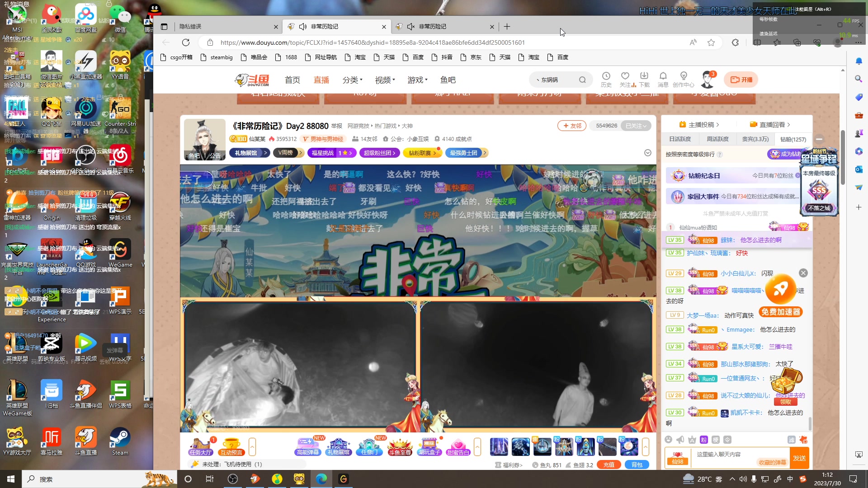Close the 免费加速器 rocket popup

(803, 273)
